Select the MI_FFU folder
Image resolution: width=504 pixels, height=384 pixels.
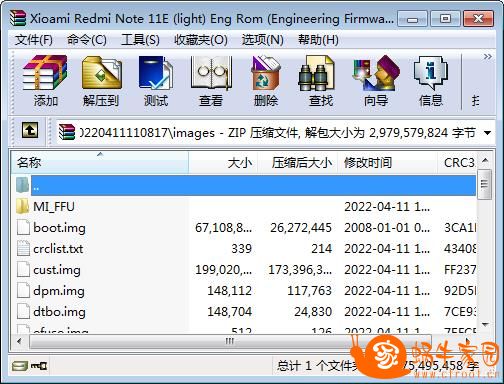click(x=246, y=207)
